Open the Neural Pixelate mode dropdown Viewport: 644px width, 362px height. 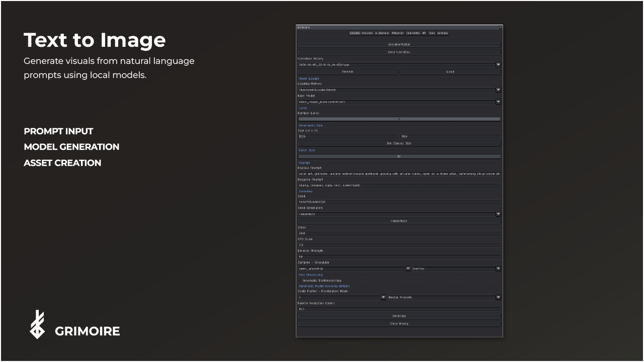pos(444,297)
